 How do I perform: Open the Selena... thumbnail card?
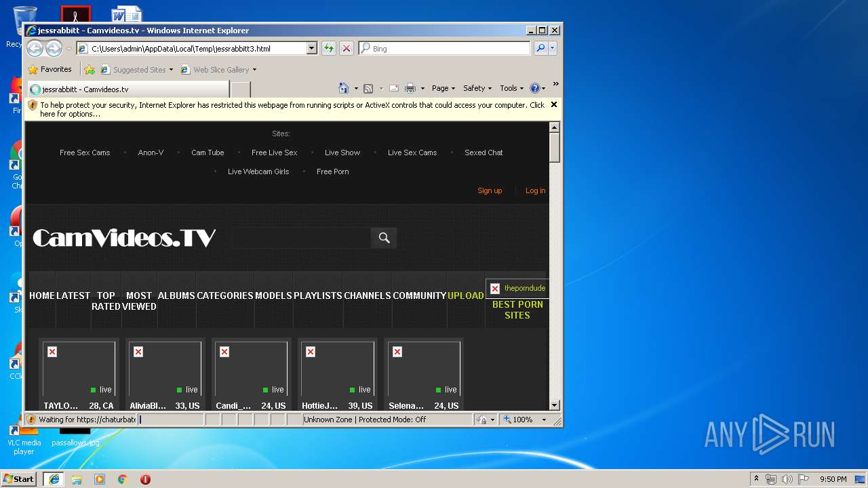(424, 374)
